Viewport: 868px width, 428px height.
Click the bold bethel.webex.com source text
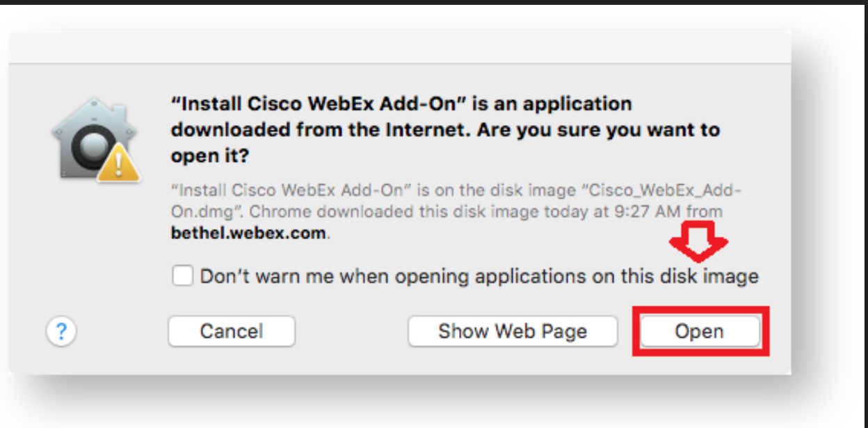click(248, 233)
